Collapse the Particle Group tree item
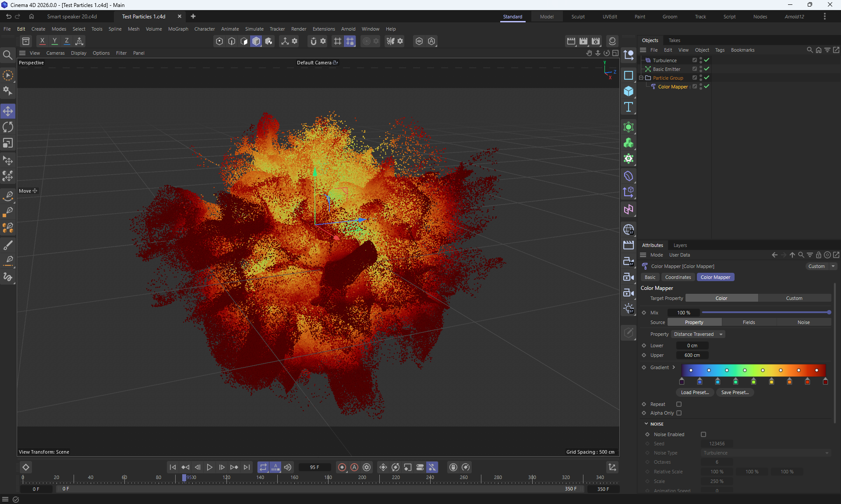This screenshot has height=504, width=841. (641, 78)
